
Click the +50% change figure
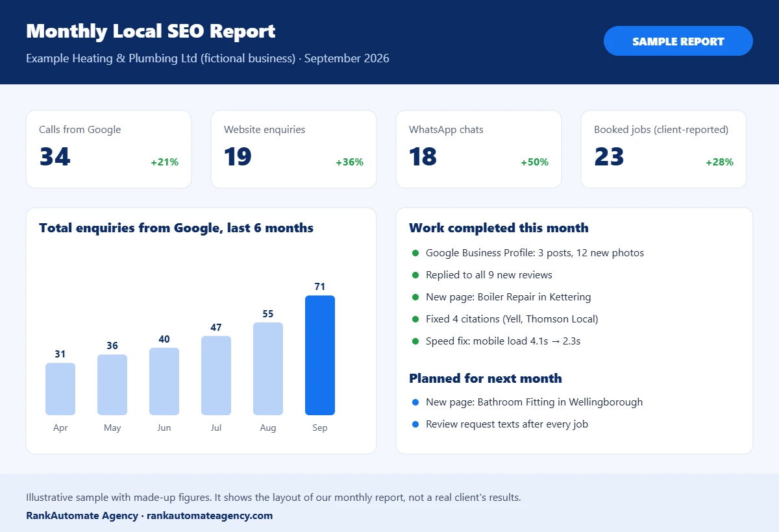(534, 162)
